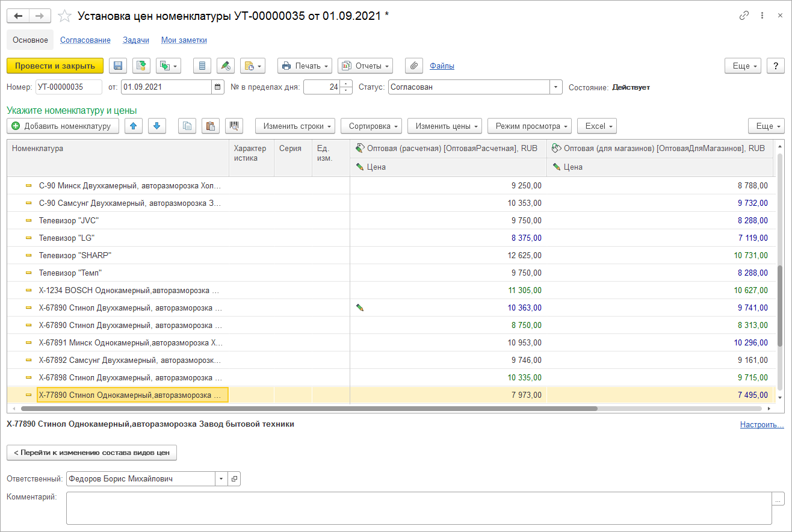Click the barcode search icon
The height and width of the screenshot is (532, 792).
click(234, 126)
